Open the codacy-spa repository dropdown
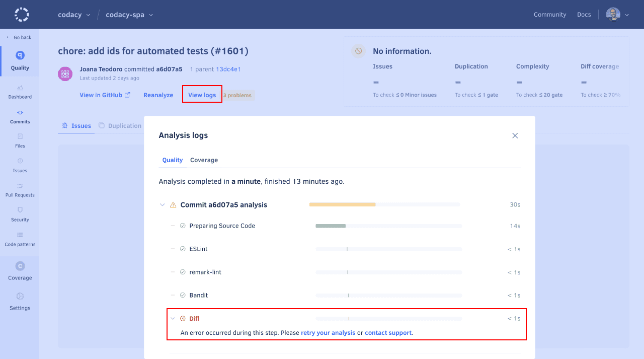 click(129, 15)
